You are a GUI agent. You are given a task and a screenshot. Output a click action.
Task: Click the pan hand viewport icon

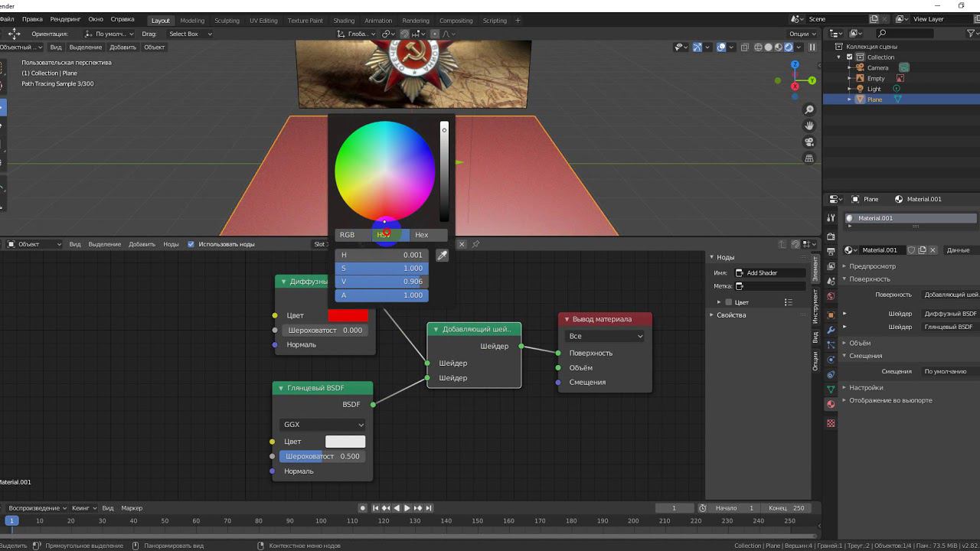(x=809, y=126)
